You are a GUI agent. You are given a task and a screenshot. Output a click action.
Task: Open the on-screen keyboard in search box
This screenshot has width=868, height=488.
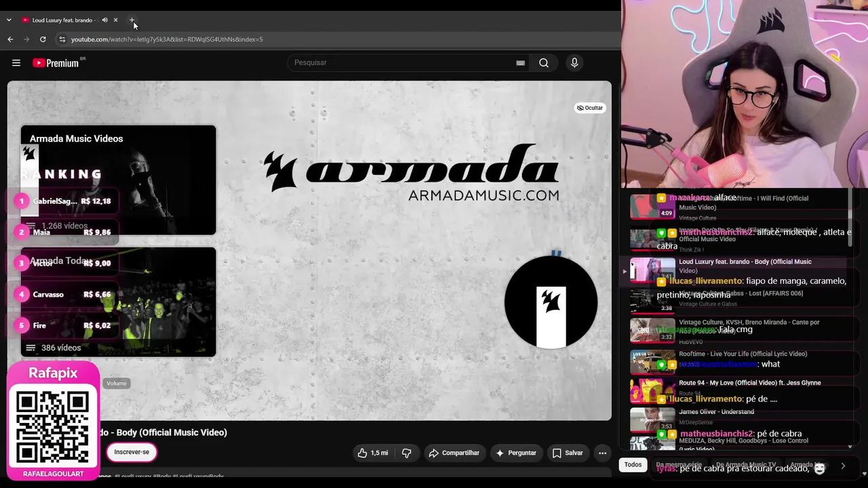(520, 63)
